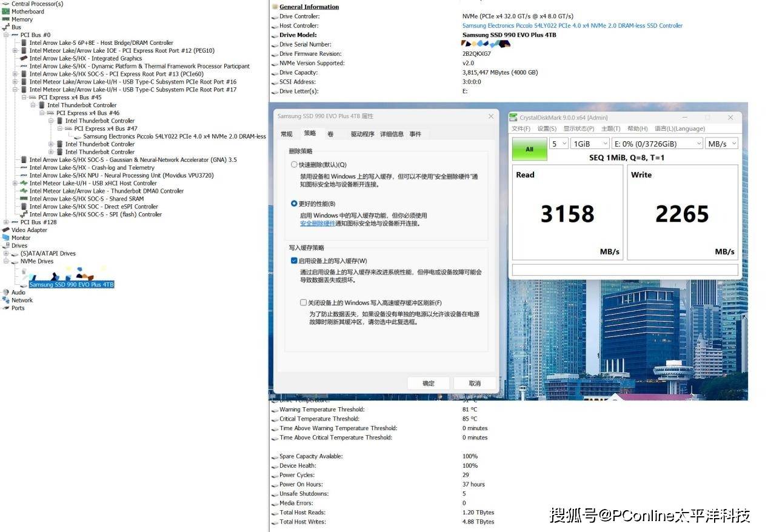Select the Audio speaker icon
768x532 pixels.
tap(6, 293)
